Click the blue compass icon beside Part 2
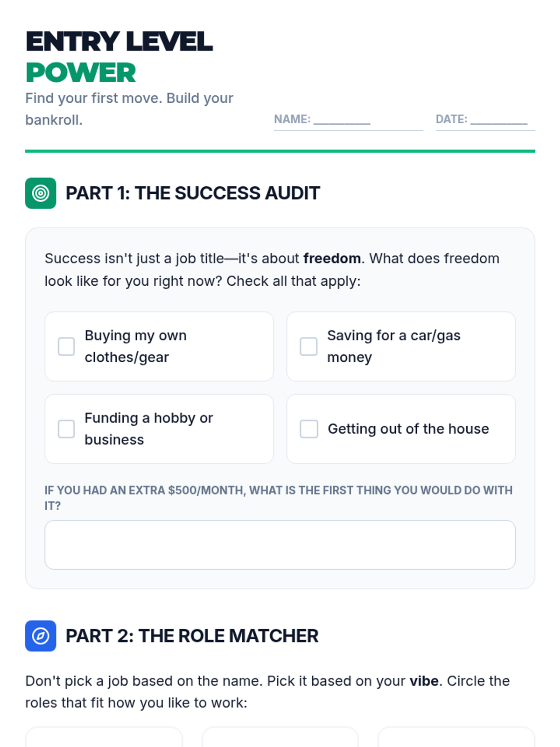Image resolution: width=560 pixels, height=747 pixels. point(41,635)
